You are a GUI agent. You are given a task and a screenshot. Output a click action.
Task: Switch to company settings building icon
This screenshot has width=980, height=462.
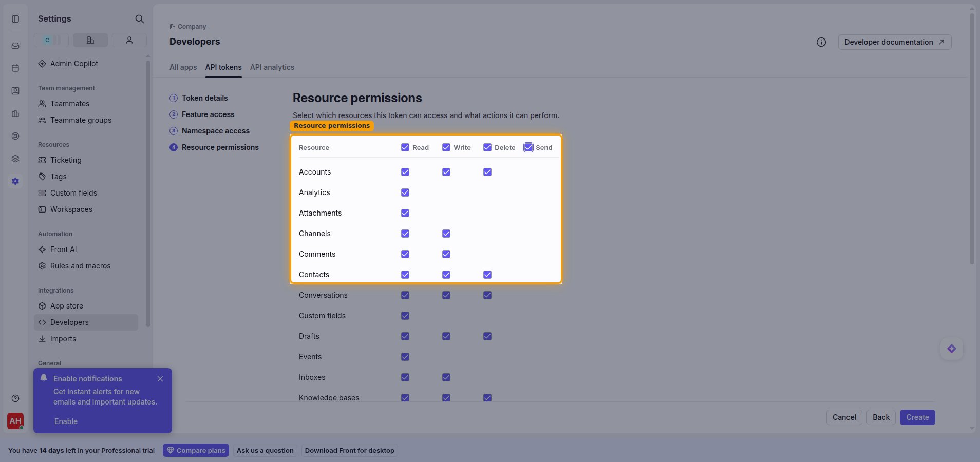click(x=90, y=40)
